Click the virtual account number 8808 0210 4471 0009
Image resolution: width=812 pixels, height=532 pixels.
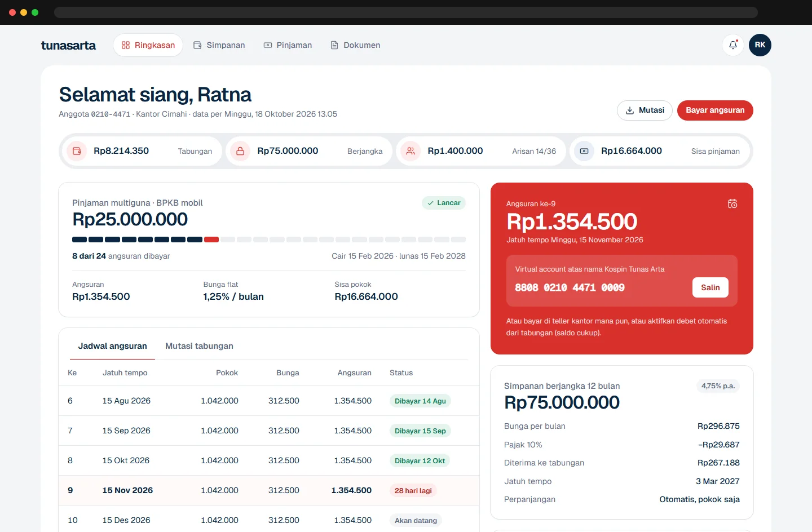point(570,287)
